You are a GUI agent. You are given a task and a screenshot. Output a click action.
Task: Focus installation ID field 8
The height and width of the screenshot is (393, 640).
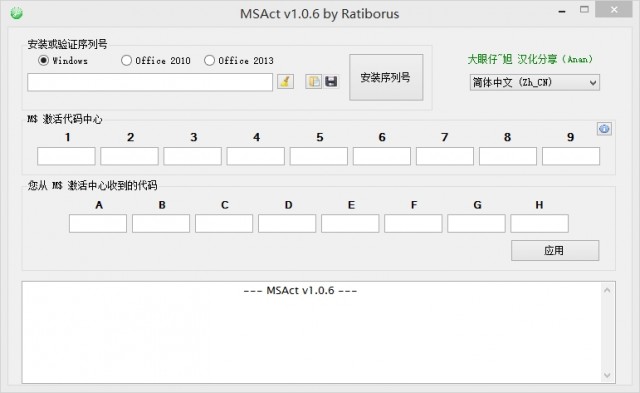pos(508,156)
